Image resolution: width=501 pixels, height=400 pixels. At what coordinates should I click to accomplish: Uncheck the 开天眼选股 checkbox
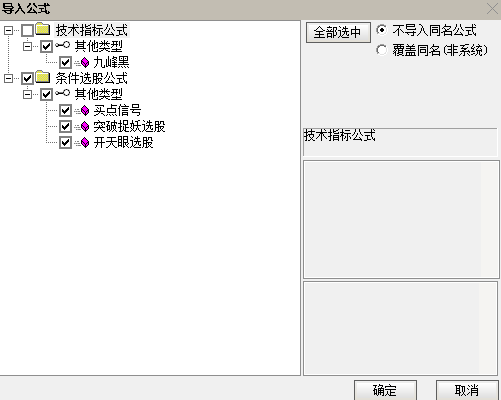(65, 143)
